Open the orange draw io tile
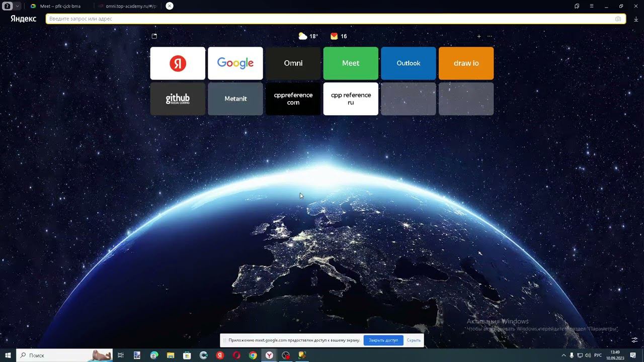 point(466,63)
